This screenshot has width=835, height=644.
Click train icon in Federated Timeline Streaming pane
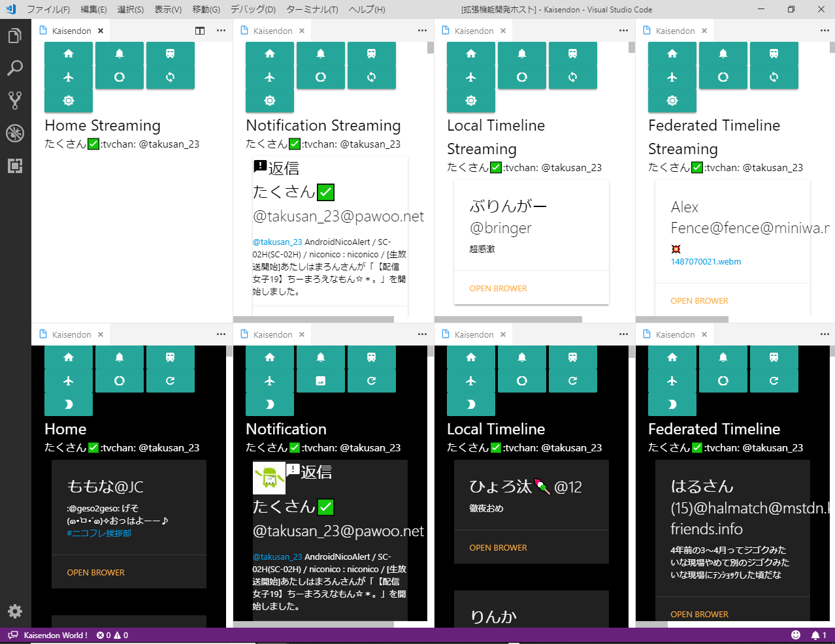coord(774,54)
